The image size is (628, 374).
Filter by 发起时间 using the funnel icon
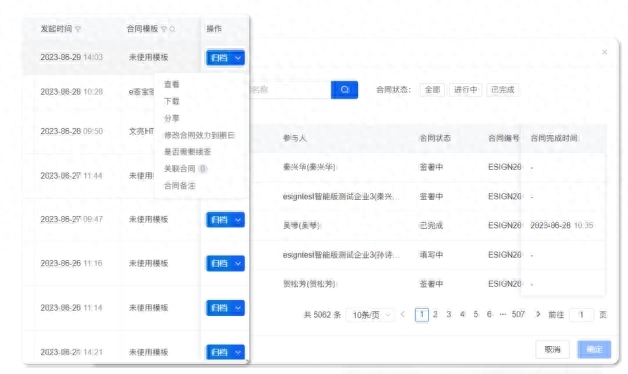point(78,29)
